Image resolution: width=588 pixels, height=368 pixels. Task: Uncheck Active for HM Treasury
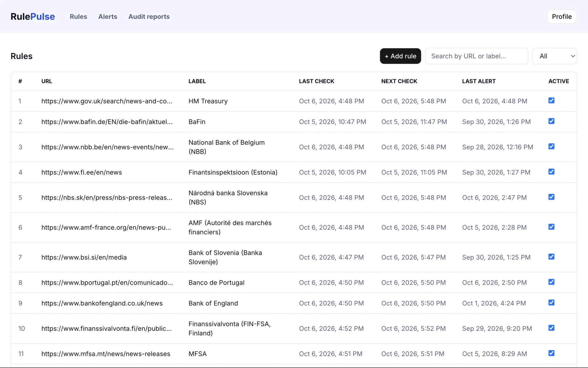pos(552,100)
